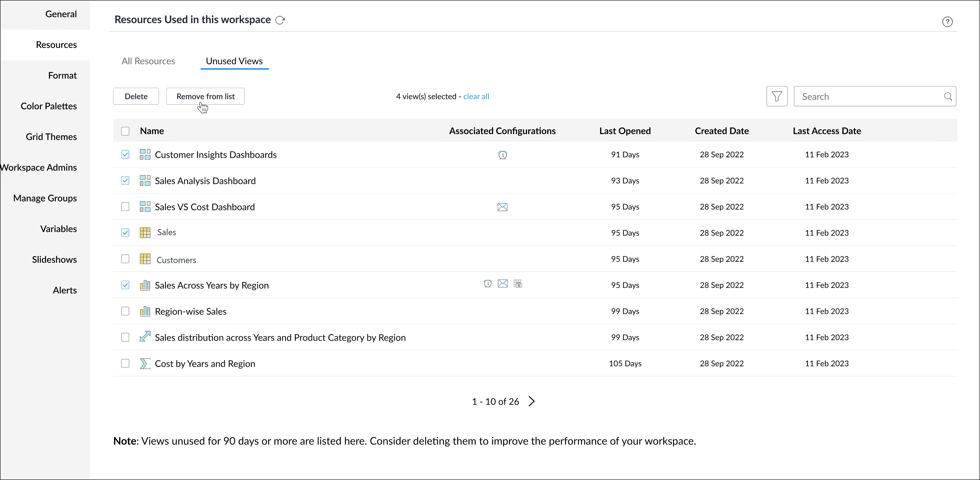
Task: Click into the Search input field
Action: point(867,97)
